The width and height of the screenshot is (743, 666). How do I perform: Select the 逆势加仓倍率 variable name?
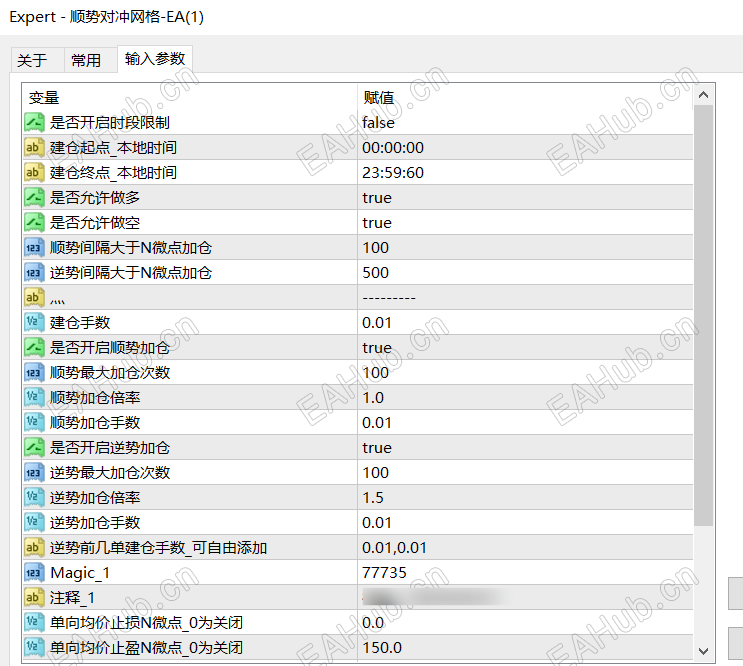95,498
